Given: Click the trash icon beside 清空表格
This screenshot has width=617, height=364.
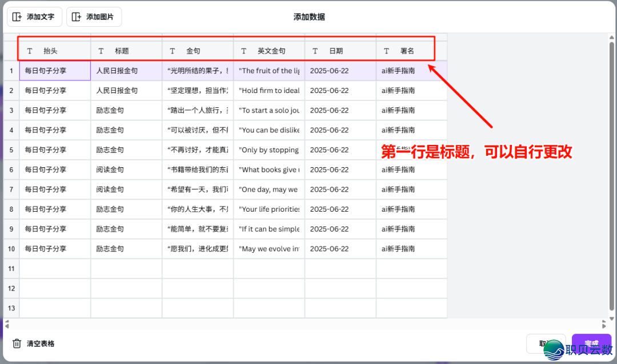Looking at the screenshot, I should (x=17, y=343).
